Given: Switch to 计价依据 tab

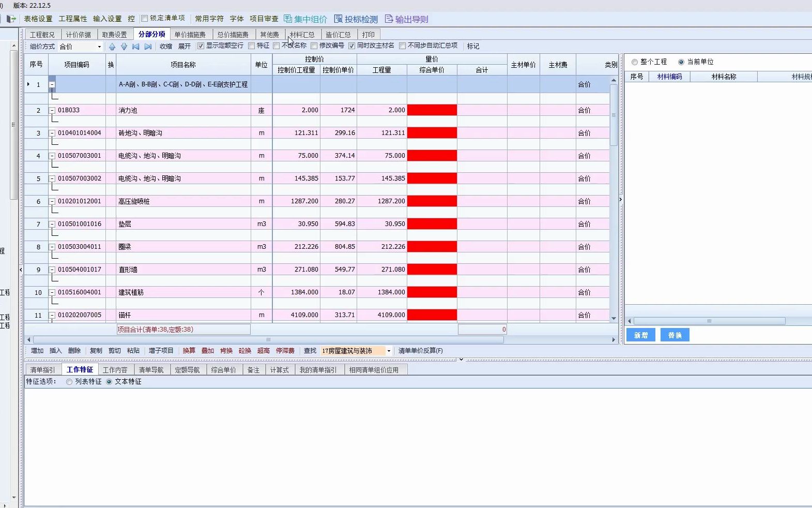Looking at the screenshot, I should tap(79, 35).
